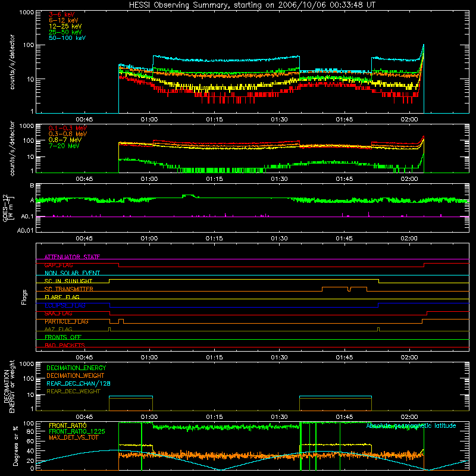This screenshot has height=476, width=476.
Task: Select the 12-25 keV legend label
Action: pos(65,26)
